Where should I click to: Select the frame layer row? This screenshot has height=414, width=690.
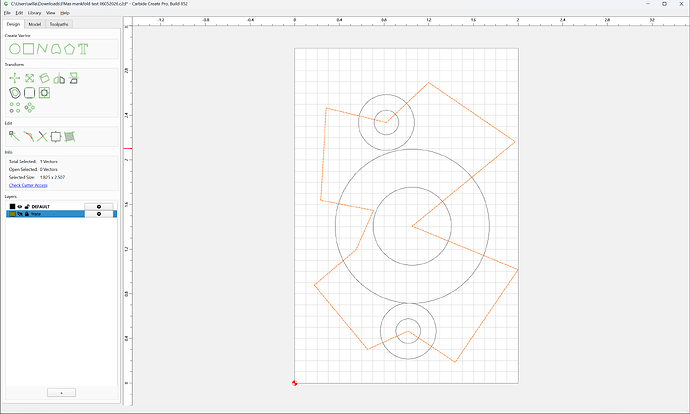(x=62, y=214)
